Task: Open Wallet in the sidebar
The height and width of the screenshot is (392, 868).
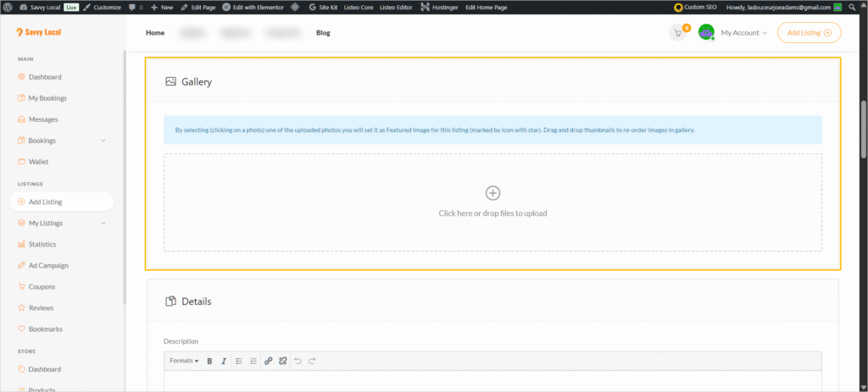Action: point(38,162)
